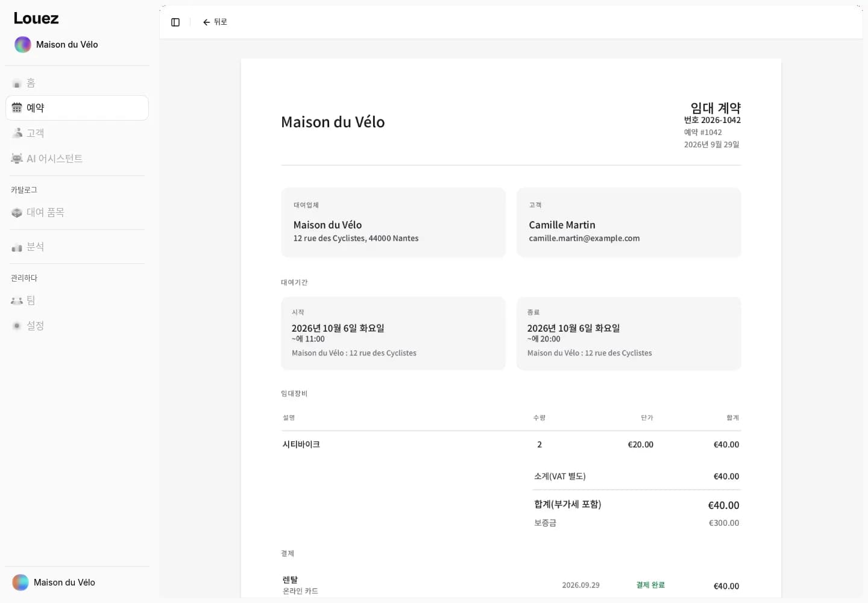868x603 pixels.
Task: Click the Louez logo
Action: (x=36, y=18)
